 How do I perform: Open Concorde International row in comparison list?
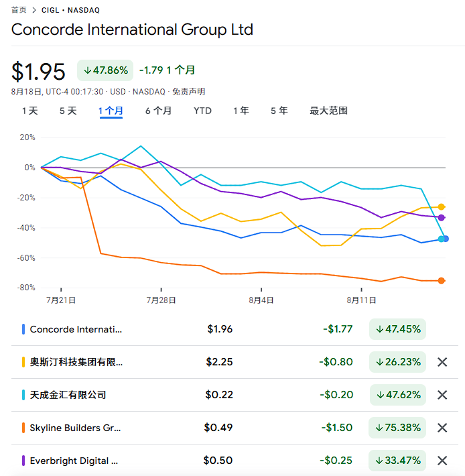76,329
